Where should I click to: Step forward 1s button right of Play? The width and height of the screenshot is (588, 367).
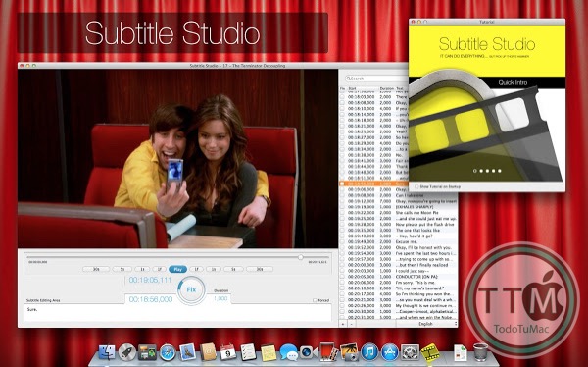(213, 269)
